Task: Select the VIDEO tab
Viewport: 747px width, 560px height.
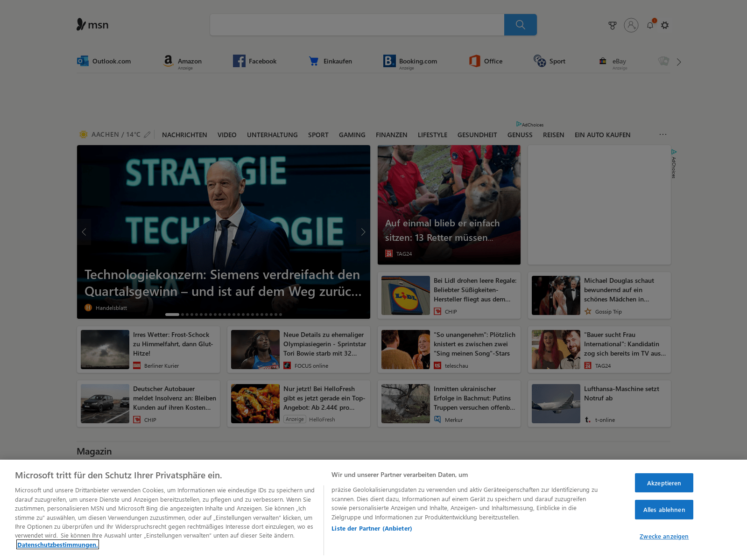Action: [x=227, y=135]
